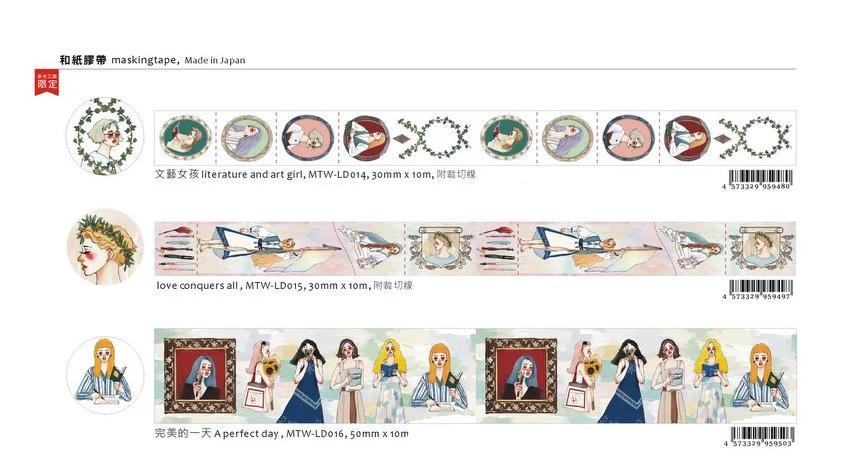Click the love conquers all MTW-LD015 caption

pyautogui.click(x=285, y=286)
